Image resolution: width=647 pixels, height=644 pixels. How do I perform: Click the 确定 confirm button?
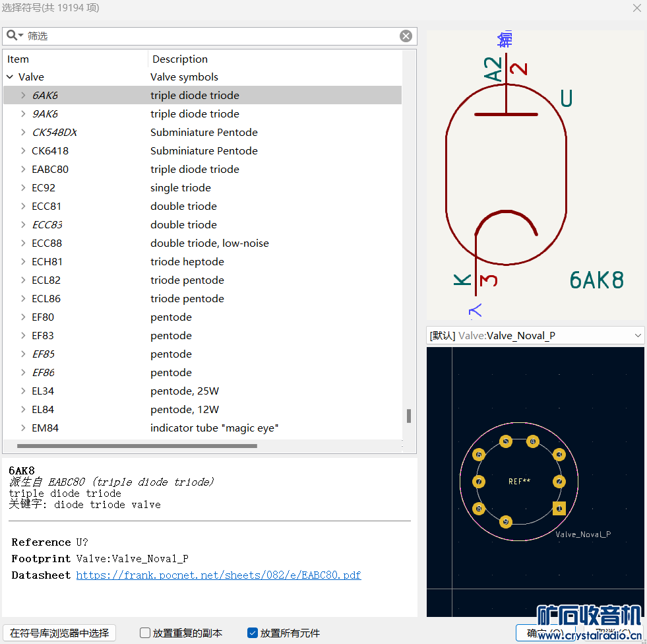(x=545, y=633)
